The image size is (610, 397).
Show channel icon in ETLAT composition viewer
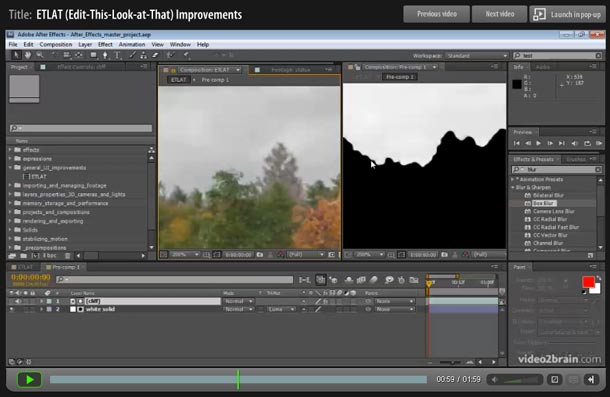pos(280,255)
